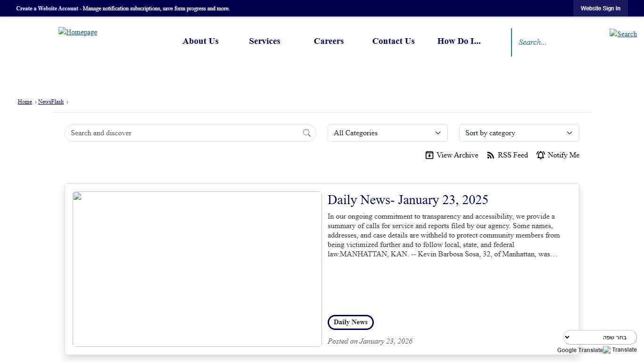This screenshot has height=362, width=644.
Task: Click inside the Search and discover field
Action: coord(165,133)
